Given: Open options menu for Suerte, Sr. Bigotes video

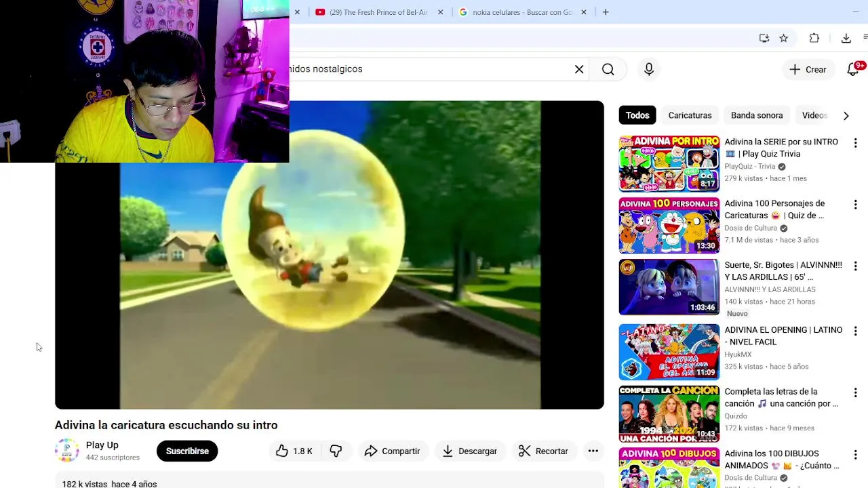Looking at the screenshot, I should [x=855, y=266].
